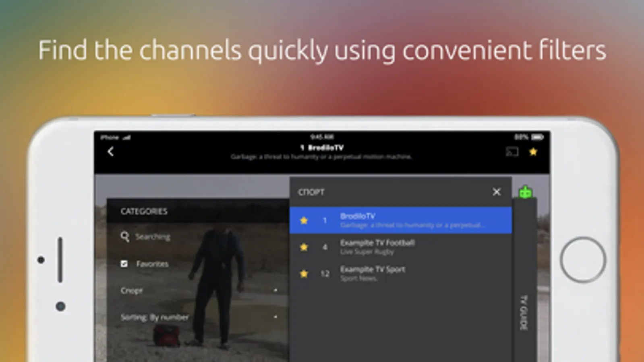Tap the back arrow icon

tap(111, 152)
